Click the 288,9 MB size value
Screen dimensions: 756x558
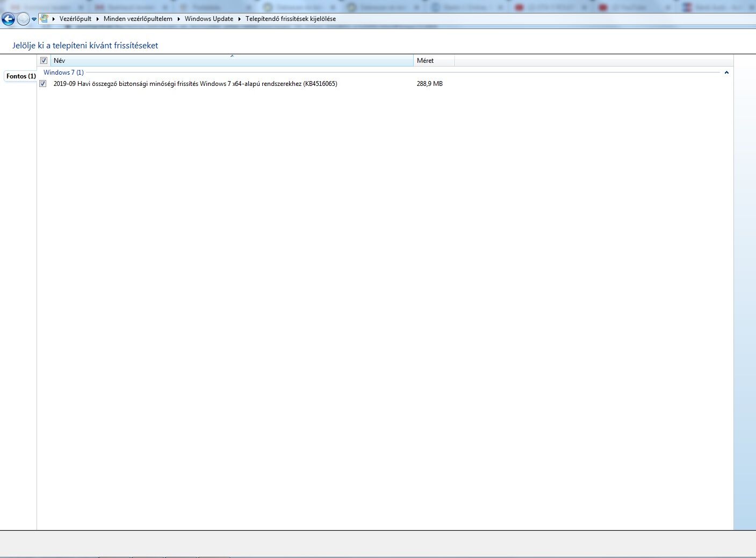point(430,84)
